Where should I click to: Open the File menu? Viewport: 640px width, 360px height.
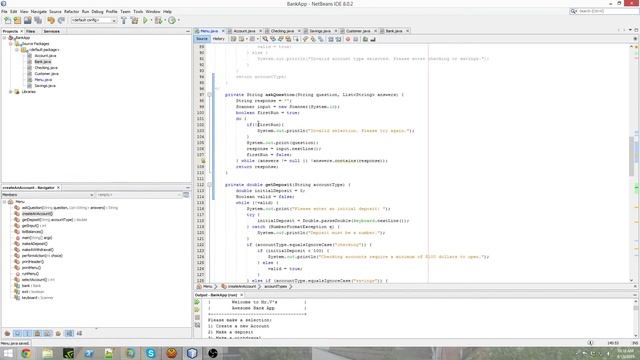(x=4, y=11)
